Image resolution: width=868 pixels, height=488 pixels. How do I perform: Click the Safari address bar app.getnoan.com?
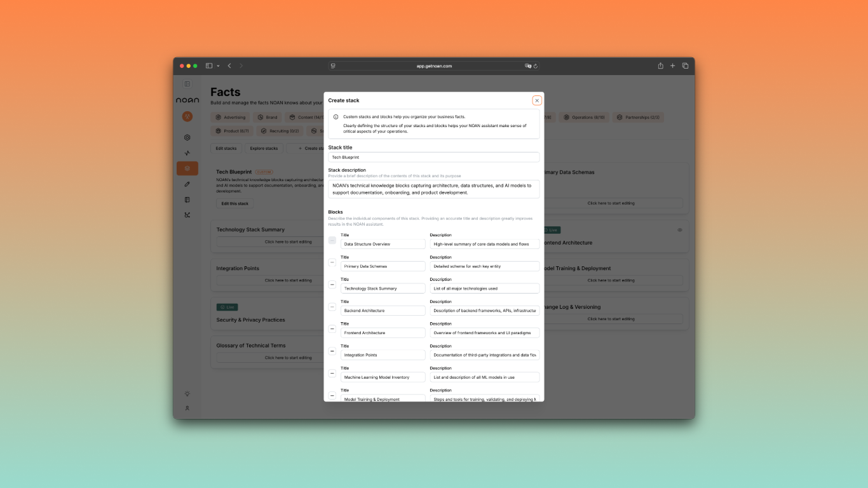click(435, 66)
